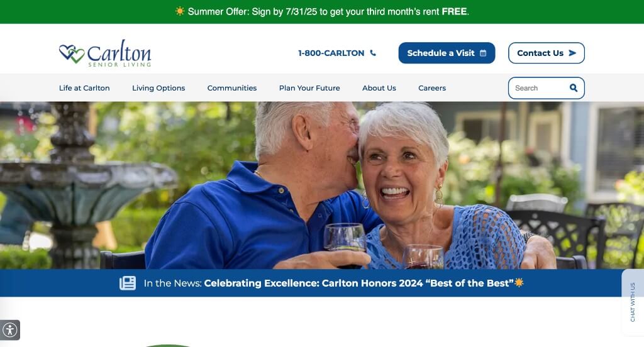Call the 1-800-CARLTON phone link
The image size is (644, 347).
click(337, 53)
